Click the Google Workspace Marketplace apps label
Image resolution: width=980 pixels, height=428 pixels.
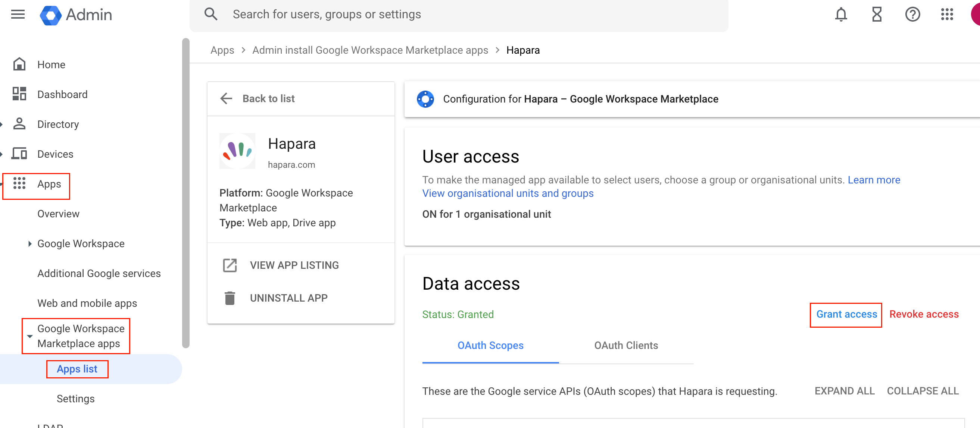click(x=81, y=336)
